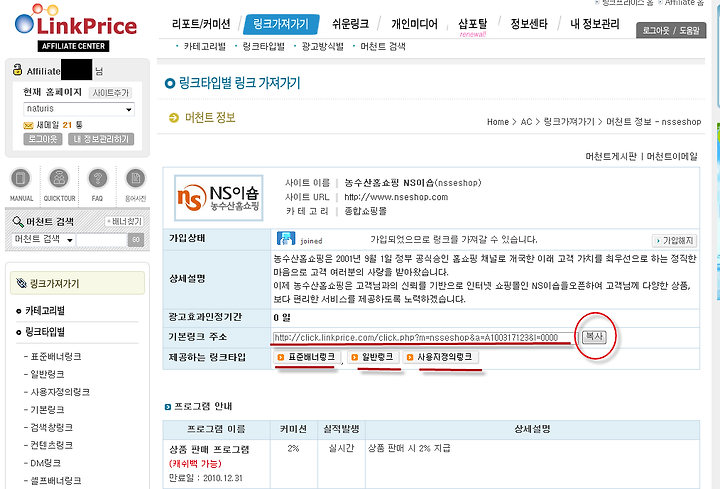Click the 만료일 : 2010.12.31 text
720x489 pixels.
tap(206, 478)
